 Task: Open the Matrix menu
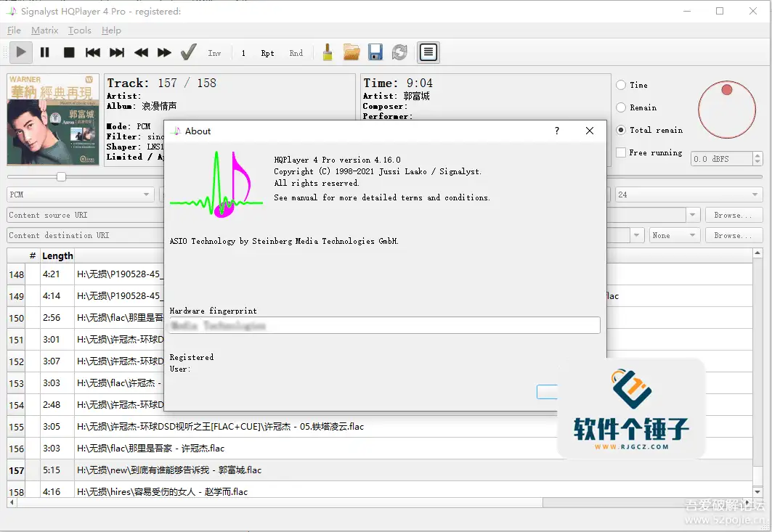pyautogui.click(x=45, y=30)
